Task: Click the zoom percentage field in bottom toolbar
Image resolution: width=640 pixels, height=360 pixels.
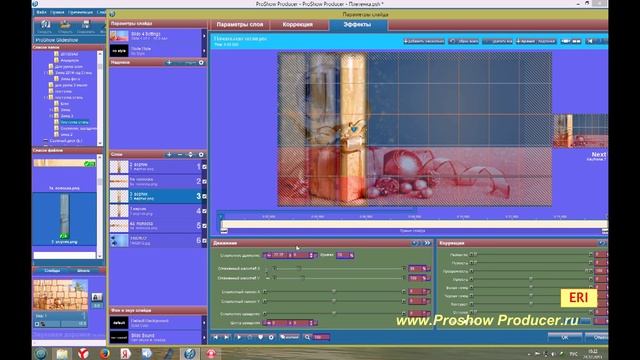Action: [321, 337]
